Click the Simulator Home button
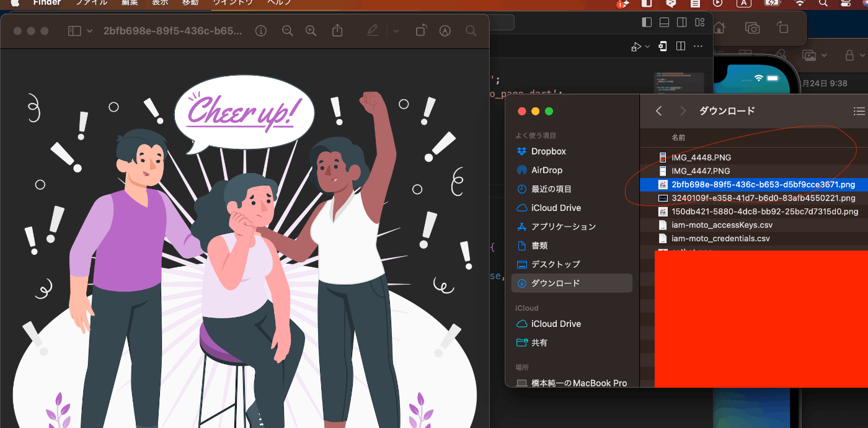This screenshot has width=868, height=428. pyautogui.click(x=720, y=28)
